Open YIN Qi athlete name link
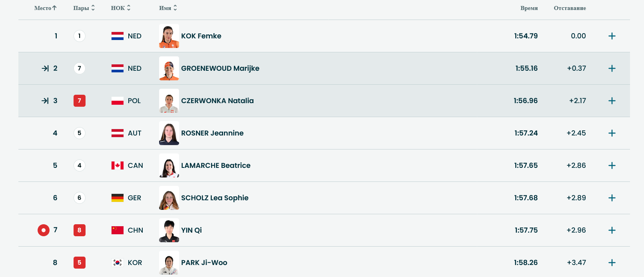 pyautogui.click(x=191, y=230)
